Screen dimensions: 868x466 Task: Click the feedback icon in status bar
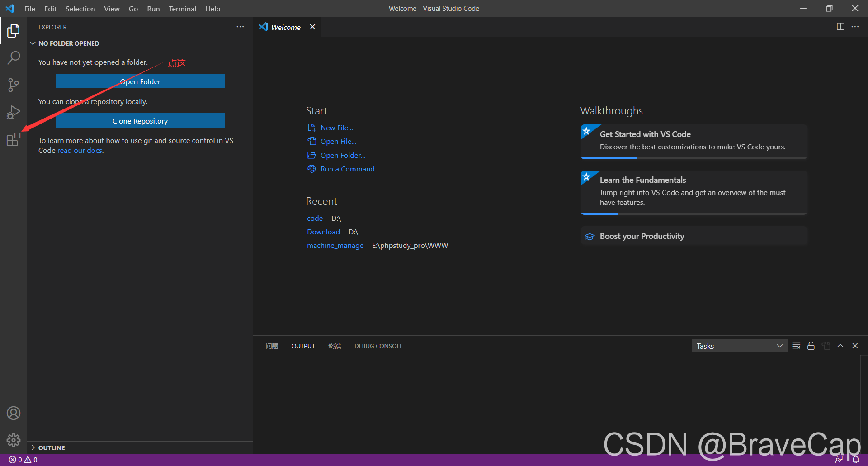(x=839, y=460)
